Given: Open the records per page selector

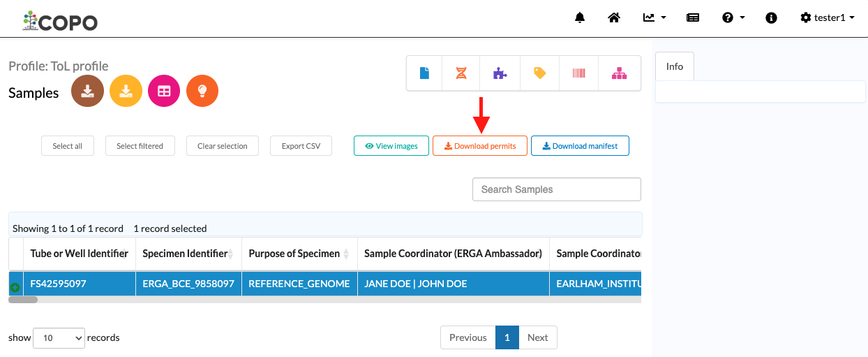Looking at the screenshot, I should [x=59, y=338].
